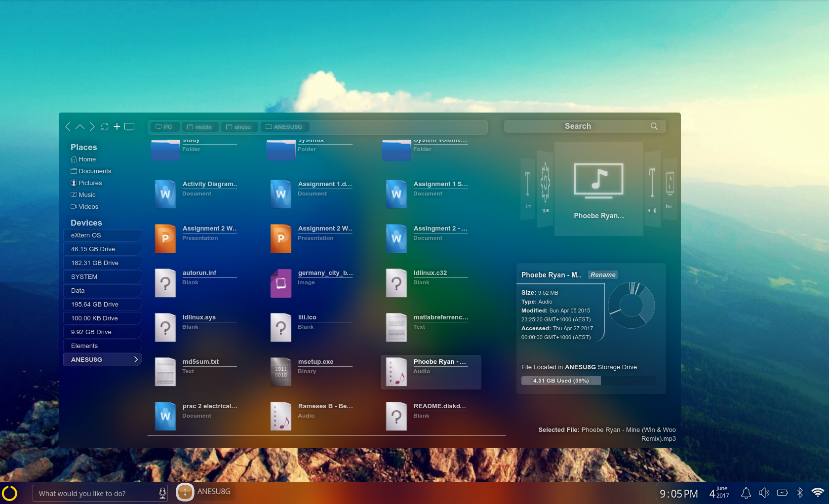Open Documents in Places

point(91,171)
